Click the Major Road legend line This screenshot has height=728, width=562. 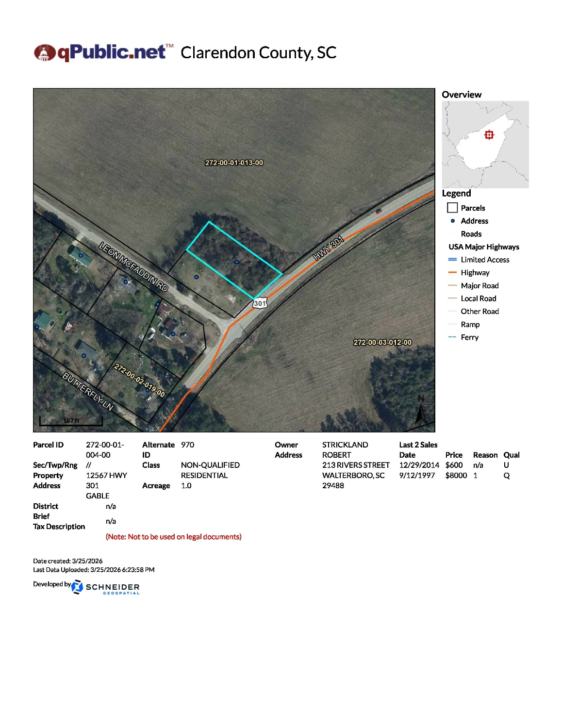[x=452, y=285]
